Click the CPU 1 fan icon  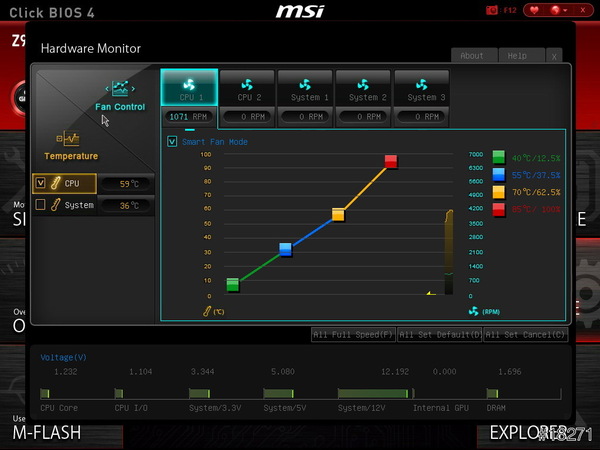pyautogui.click(x=189, y=84)
